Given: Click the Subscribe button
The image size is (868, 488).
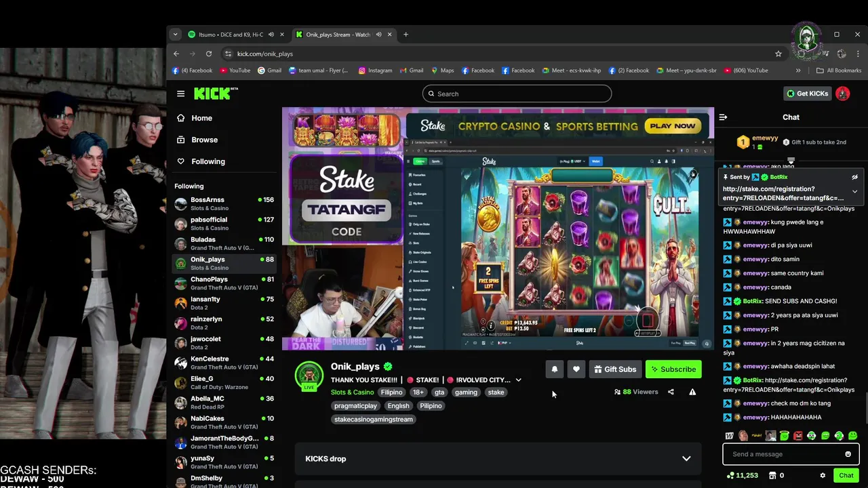Looking at the screenshot, I should (x=673, y=369).
